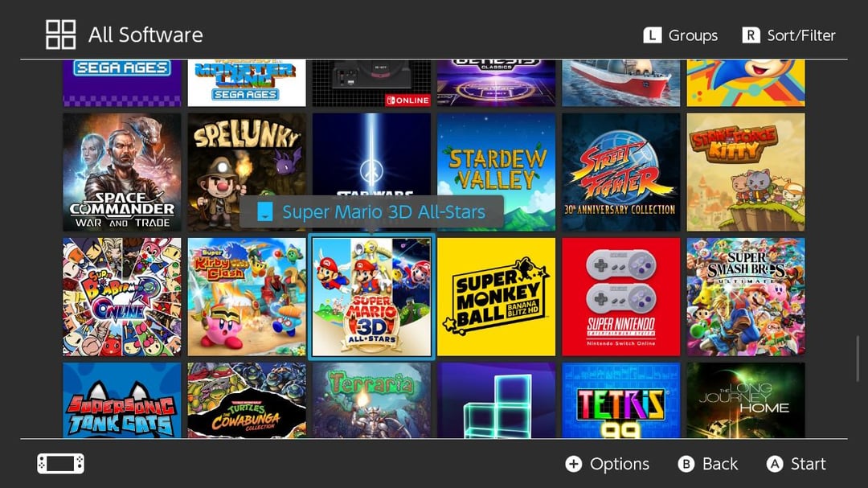The height and width of the screenshot is (488, 868).
Task: Open the Stardew Valley game tile
Action: tap(496, 172)
